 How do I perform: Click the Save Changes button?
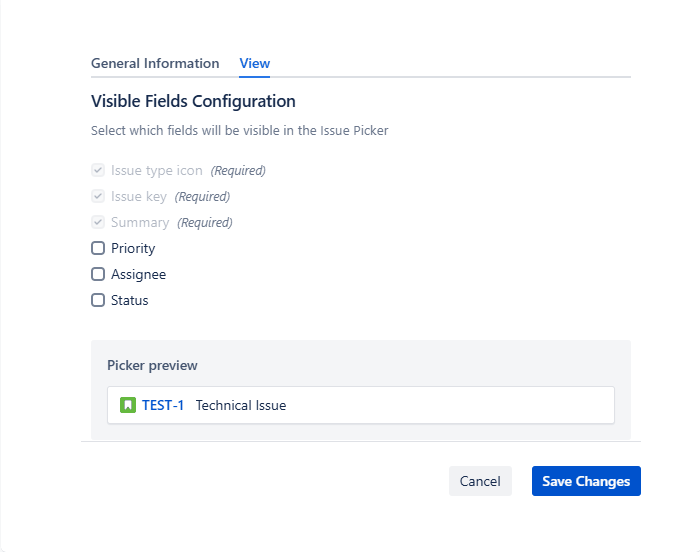(586, 481)
